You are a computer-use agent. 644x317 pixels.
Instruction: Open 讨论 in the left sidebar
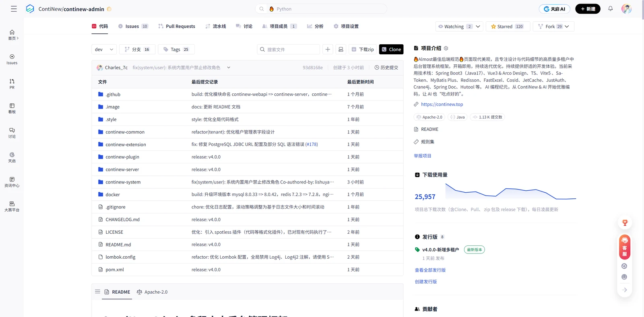pyautogui.click(x=12, y=133)
